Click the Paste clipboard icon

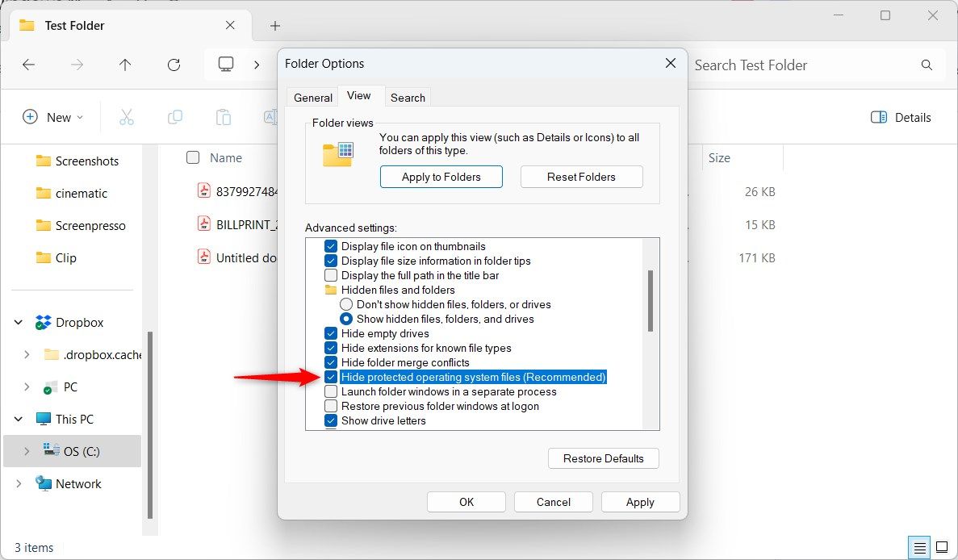click(224, 117)
